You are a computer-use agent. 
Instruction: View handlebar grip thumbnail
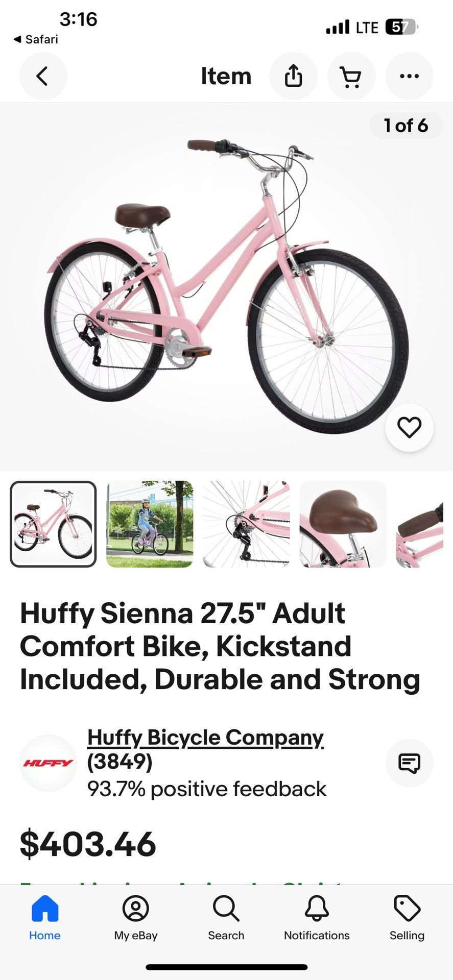pos(420,524)
